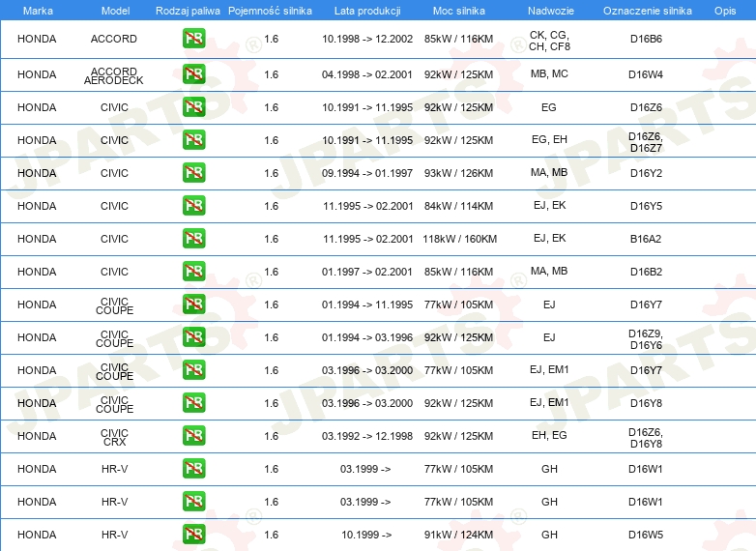Click power value 118kW / 160KM
756x551 pixels.
459,239
